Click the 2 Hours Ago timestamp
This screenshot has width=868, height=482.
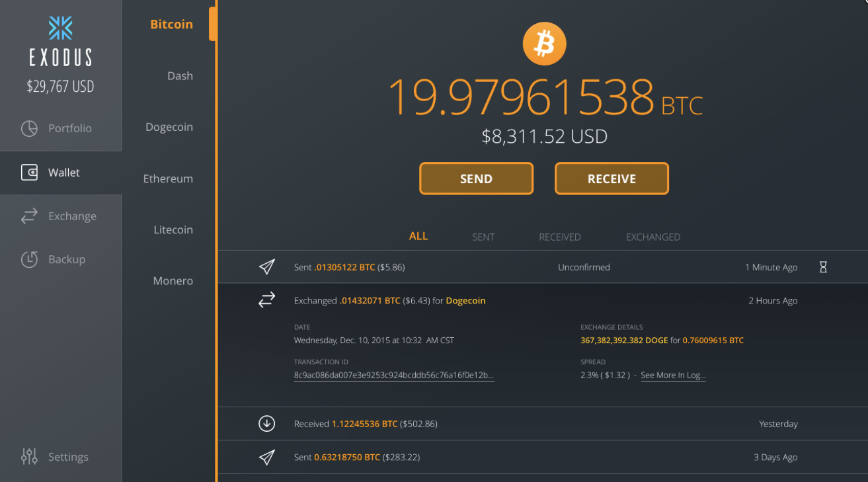pos(773,301)
